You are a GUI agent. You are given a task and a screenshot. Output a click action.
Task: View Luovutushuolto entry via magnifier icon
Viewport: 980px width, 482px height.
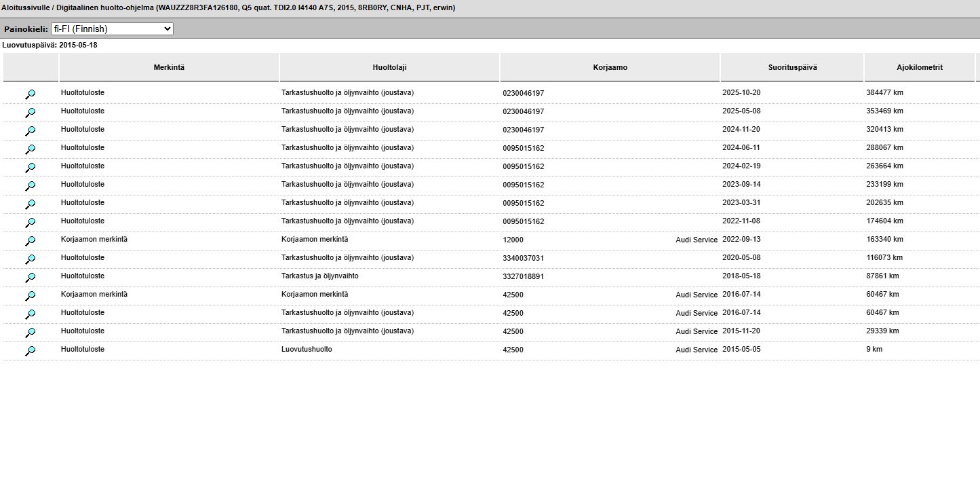tap(31, 351)
